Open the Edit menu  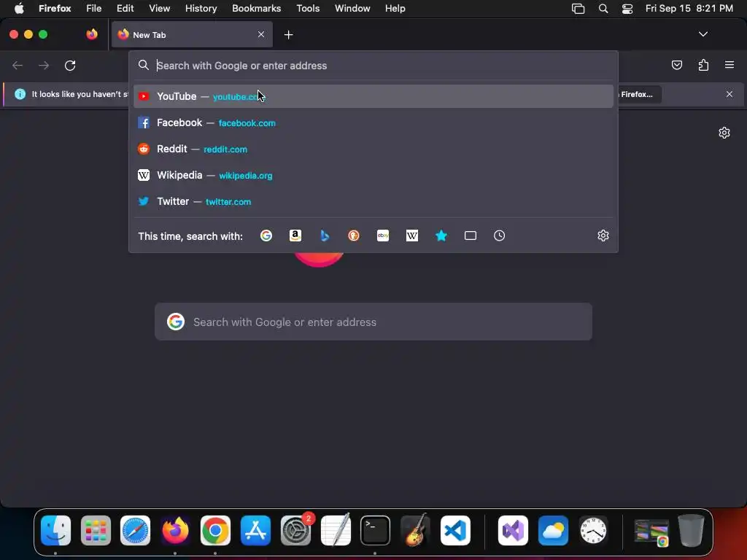[x=125, y=8]
